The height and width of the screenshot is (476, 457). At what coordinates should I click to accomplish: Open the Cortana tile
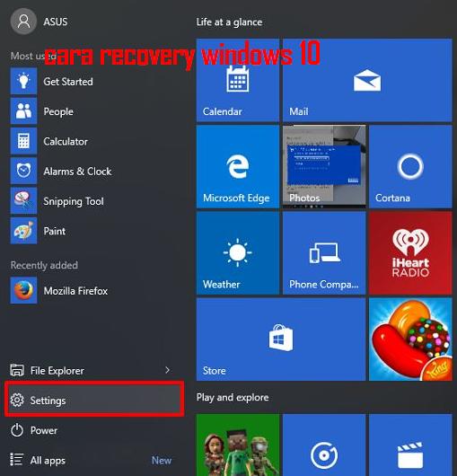click(410, 167)
